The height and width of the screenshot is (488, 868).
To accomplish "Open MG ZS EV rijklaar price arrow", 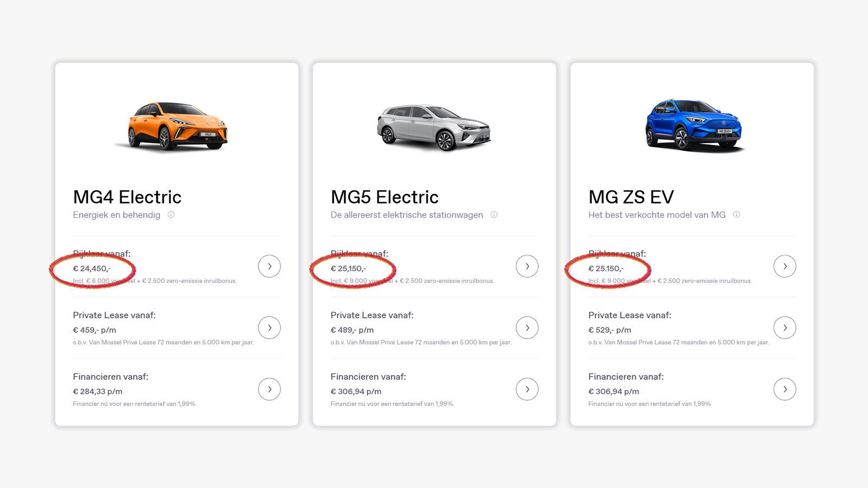I will click(x=784, y=266).
